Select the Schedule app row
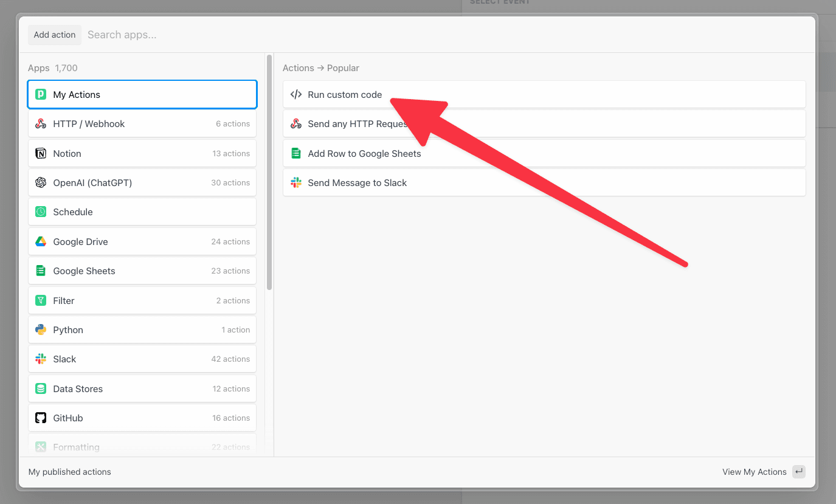This screenshot has width=836, height=504. 142,212
